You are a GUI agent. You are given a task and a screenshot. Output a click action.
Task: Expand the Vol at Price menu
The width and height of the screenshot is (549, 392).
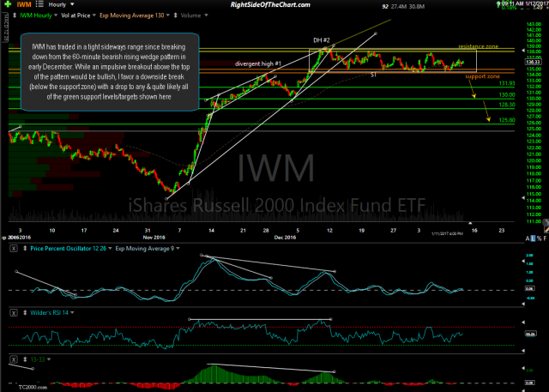pos(94,15)
